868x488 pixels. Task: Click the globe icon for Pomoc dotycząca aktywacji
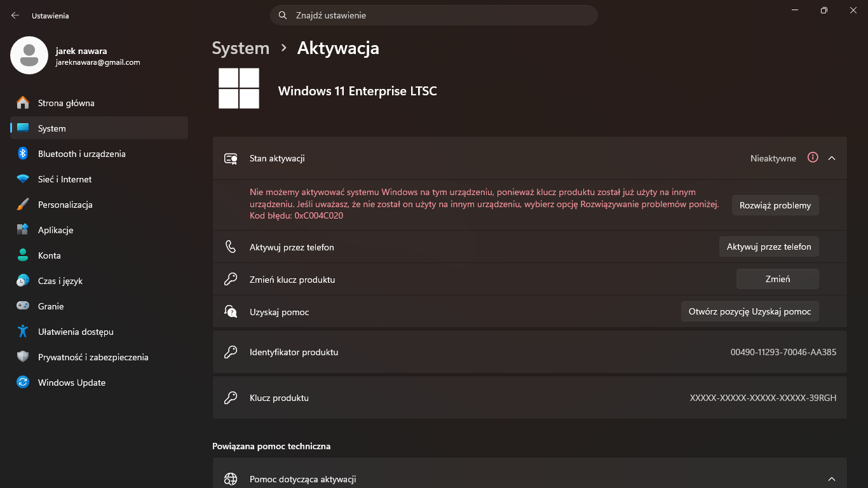click(x=231, y=478)
